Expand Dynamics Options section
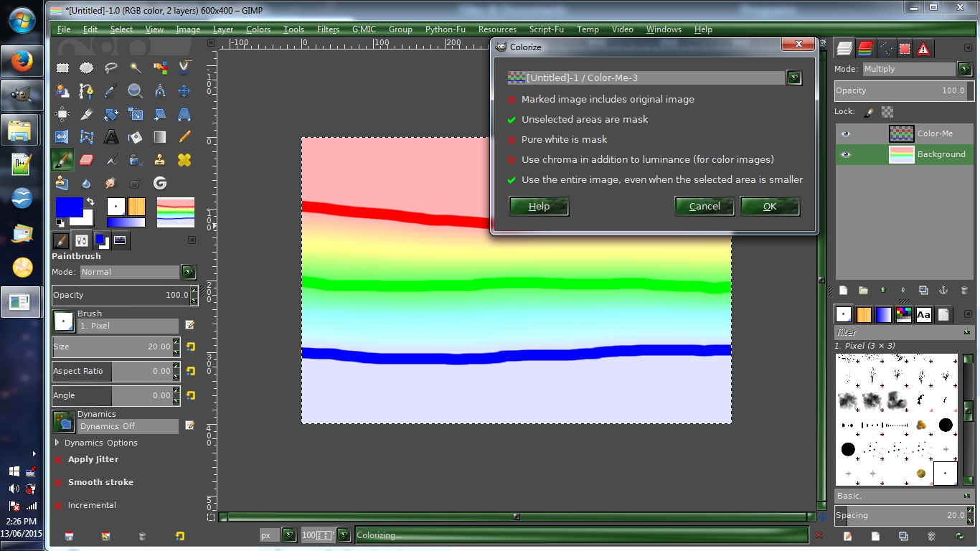Screen dimensions: 980x551 click(x=57, y=443)
